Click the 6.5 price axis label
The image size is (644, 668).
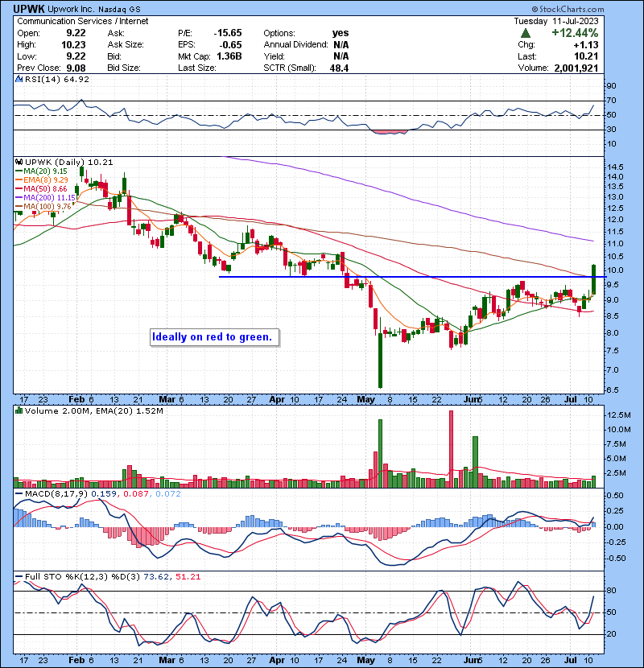(x=613, y=390)
